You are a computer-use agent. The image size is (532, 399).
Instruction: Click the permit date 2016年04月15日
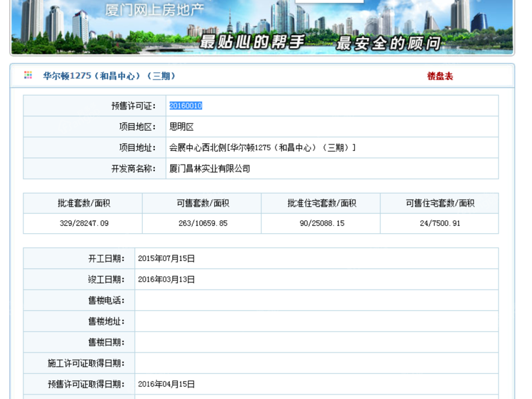[166, 384]
